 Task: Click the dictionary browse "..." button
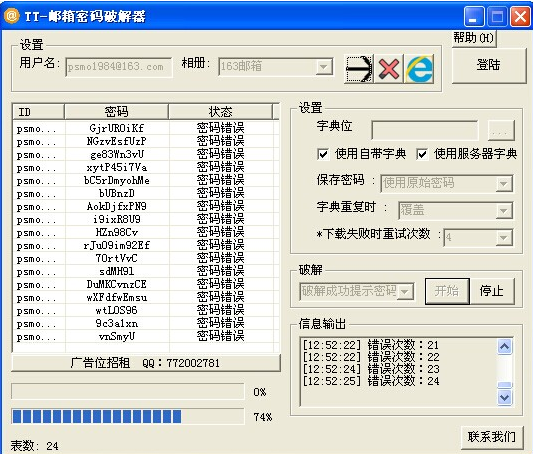pyautogui.click(x=501, y=130)
